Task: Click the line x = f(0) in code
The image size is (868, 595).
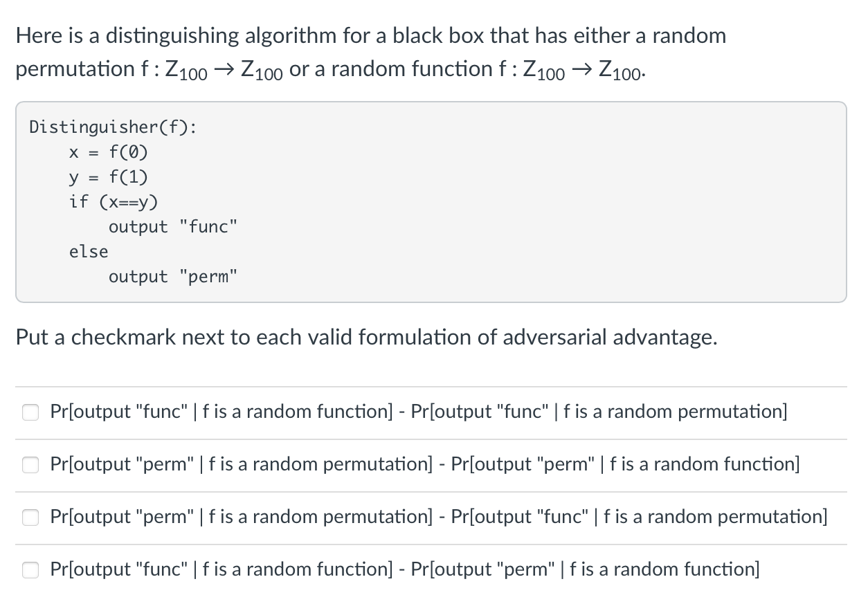Action: (x=108, y=152)
